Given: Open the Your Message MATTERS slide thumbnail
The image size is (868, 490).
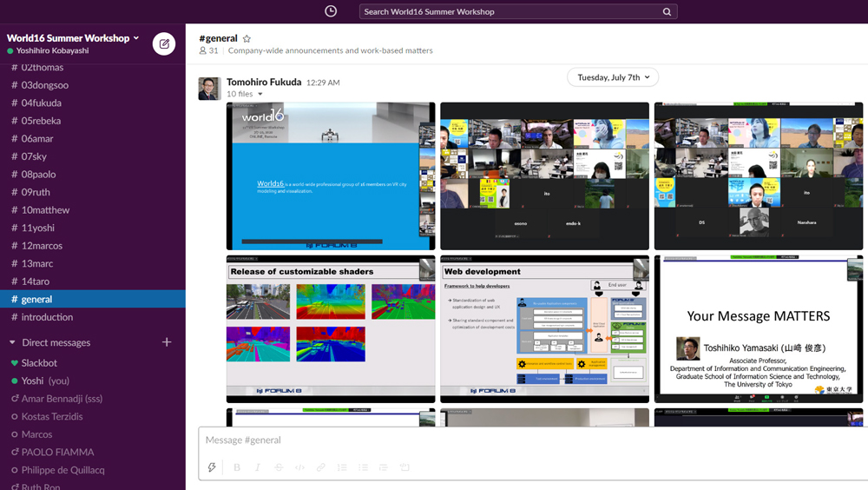Looking at the screenshot, I should pos(759,329).
